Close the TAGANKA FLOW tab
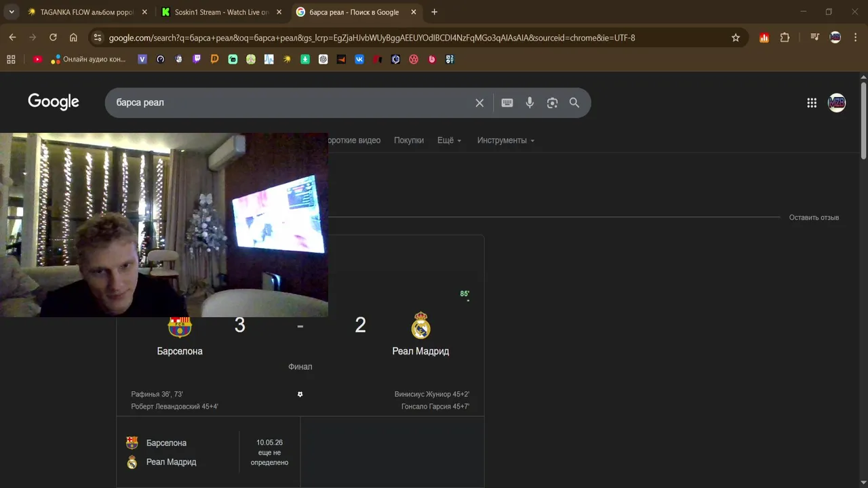868x488 pixels. [x=144, y=12]
